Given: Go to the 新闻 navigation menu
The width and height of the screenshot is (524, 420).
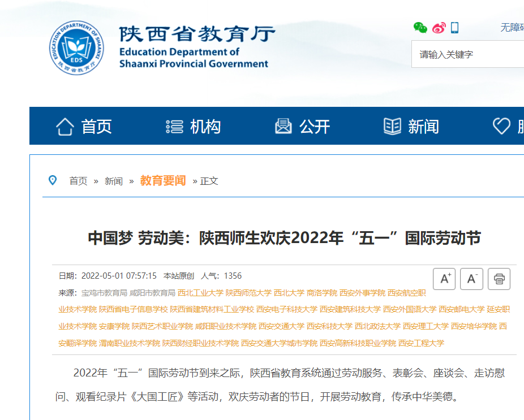Looking at the screenshot, I should coord(411,126).
